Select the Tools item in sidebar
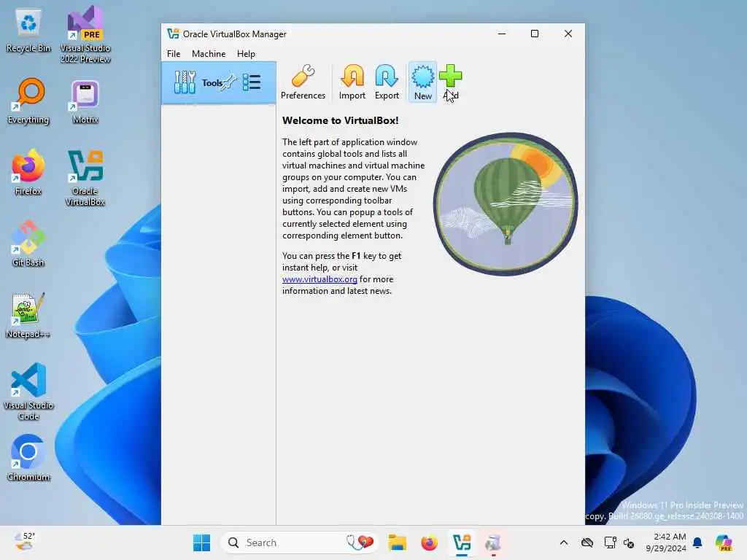The image size is (747, 560). point(219,83)
